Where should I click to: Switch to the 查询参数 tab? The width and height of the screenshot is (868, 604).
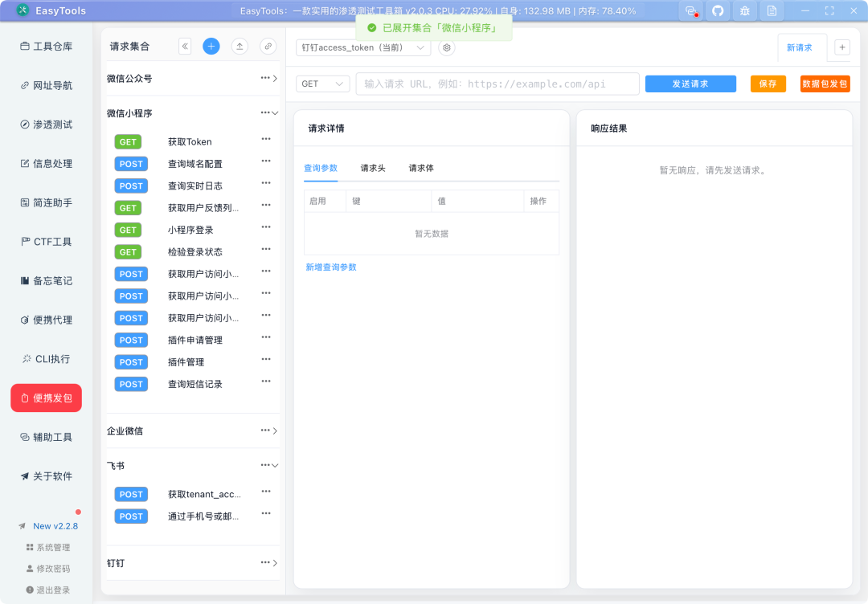[x=321, y=168]
